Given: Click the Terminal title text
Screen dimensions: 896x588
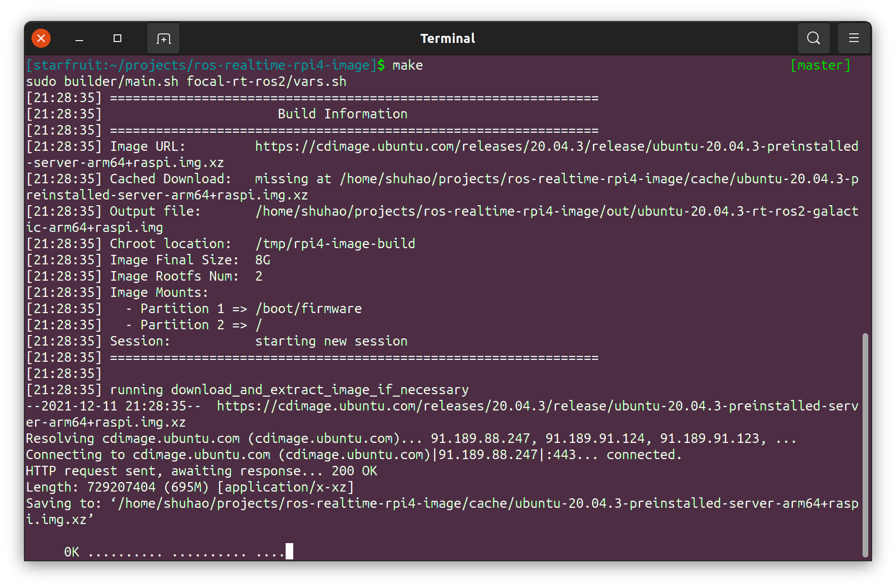Looking at the screenshot, I should (448, 38).
